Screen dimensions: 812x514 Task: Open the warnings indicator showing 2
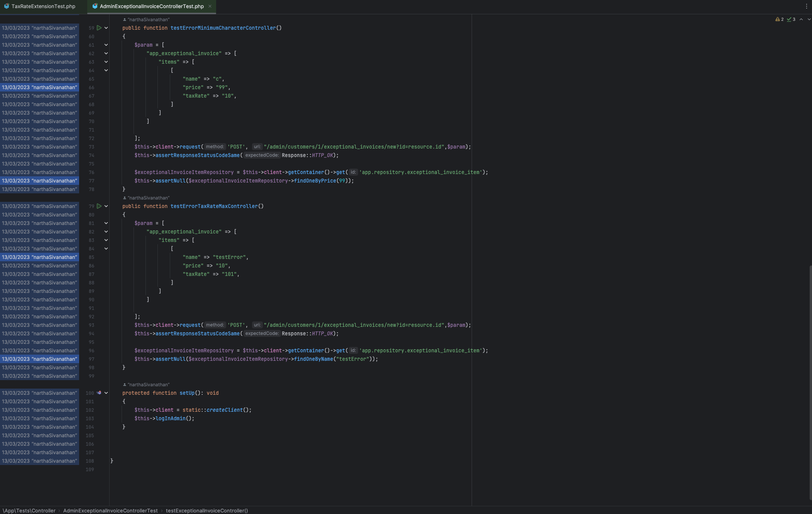(x=779, y=19)
